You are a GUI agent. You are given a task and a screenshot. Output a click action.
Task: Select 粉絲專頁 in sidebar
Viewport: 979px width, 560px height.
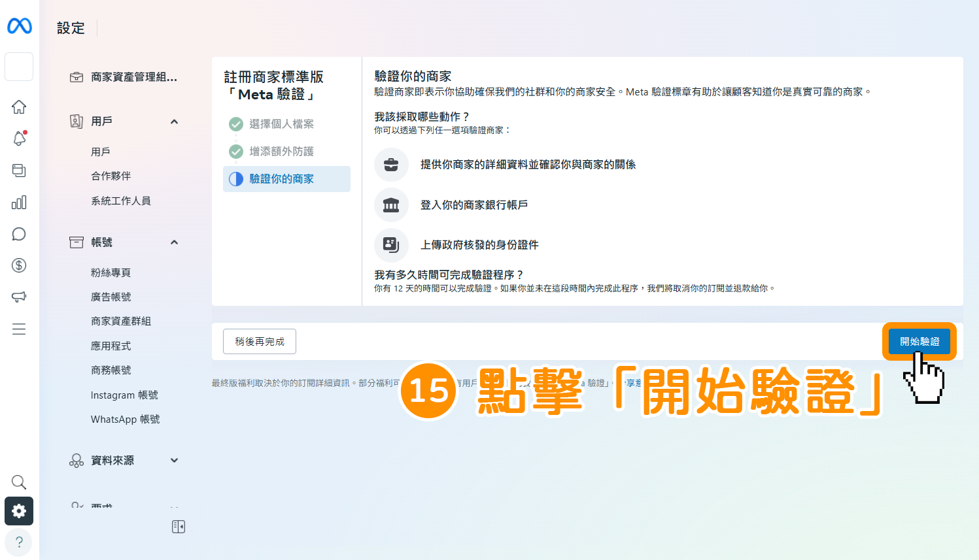click(x=111, y=272)
